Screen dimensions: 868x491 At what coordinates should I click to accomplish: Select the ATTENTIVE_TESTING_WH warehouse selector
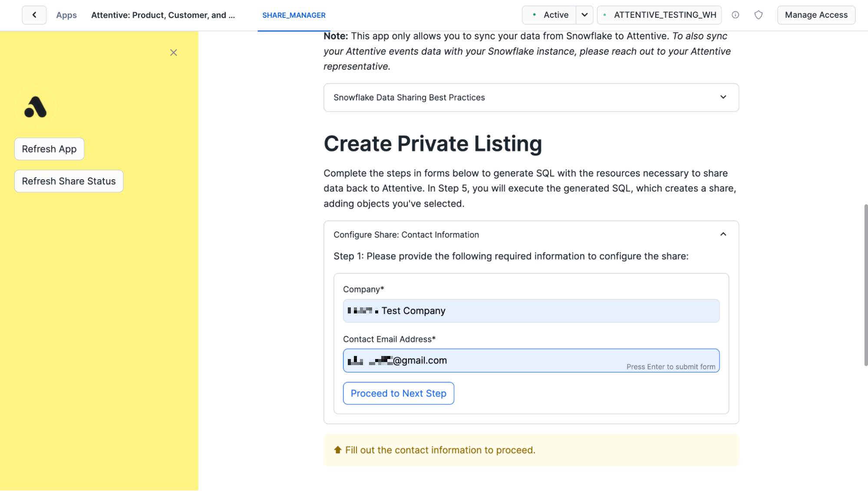tap(659, 15)
